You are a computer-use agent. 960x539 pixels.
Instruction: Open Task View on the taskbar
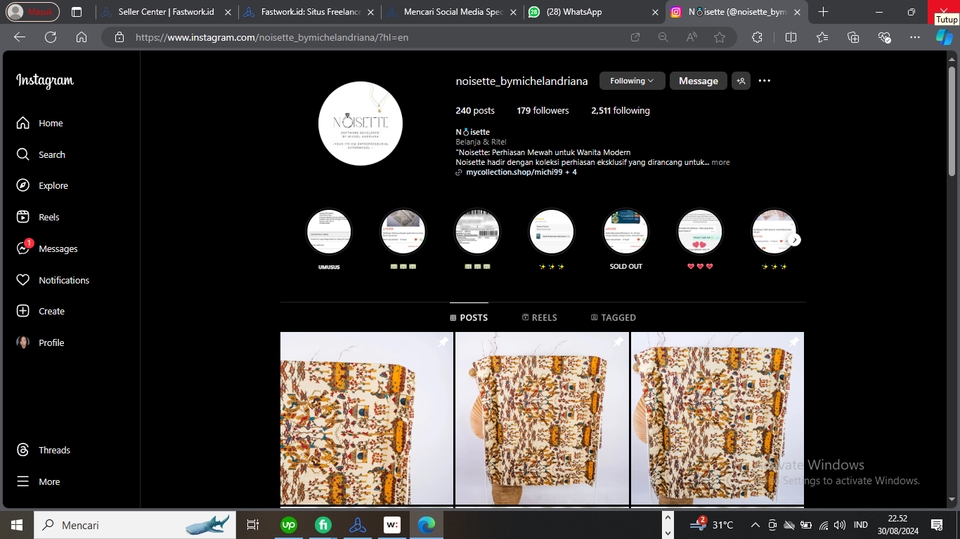(x=252, y=525)
